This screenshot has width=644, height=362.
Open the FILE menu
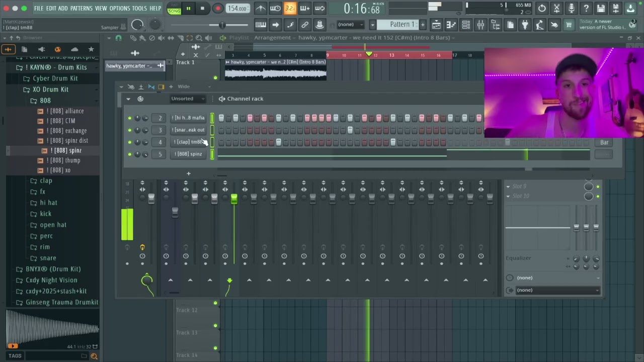pyautogui.click(x=39, y=8)
